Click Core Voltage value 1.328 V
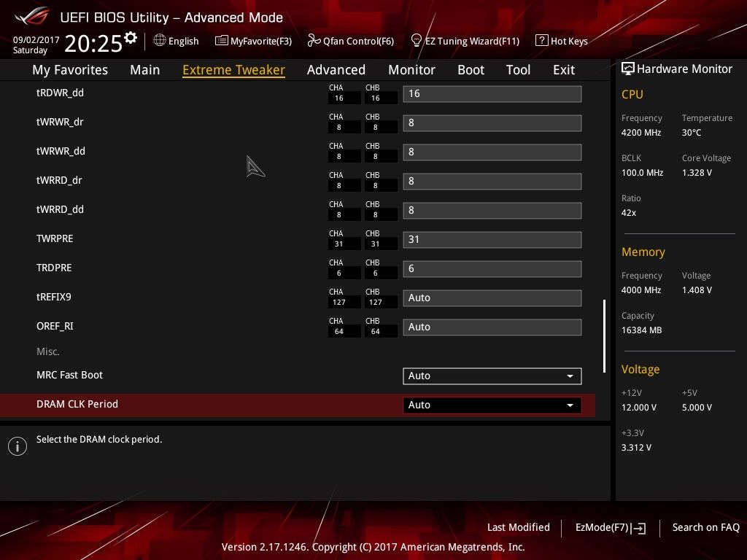The width and height of the screenshot is (747, 560). click(x=697, y=172)
